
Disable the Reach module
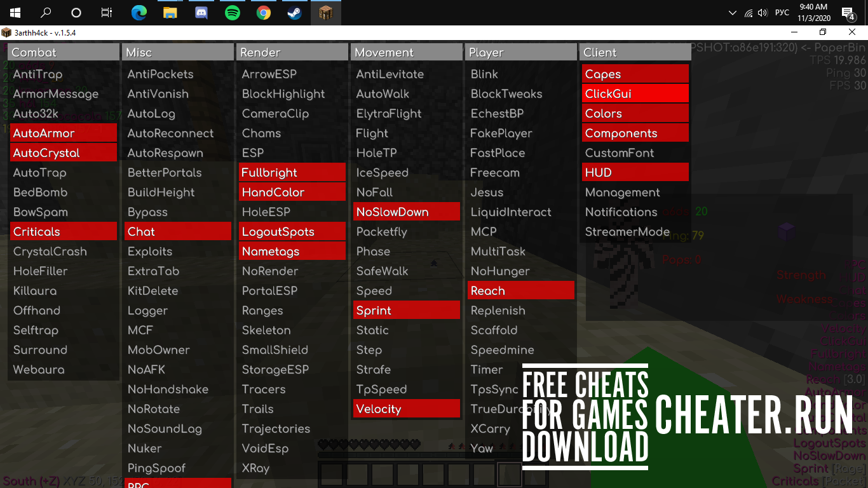point(489,290)
